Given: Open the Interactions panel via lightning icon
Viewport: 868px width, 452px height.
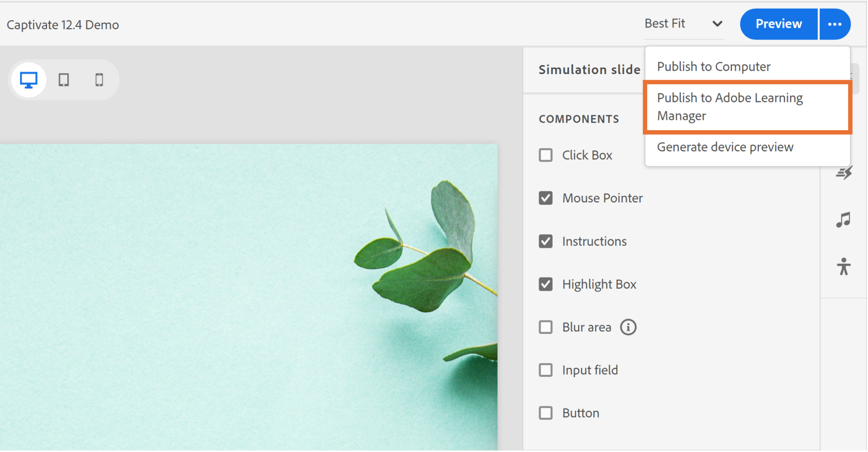Looking at the screenshot, I should 843,172.
